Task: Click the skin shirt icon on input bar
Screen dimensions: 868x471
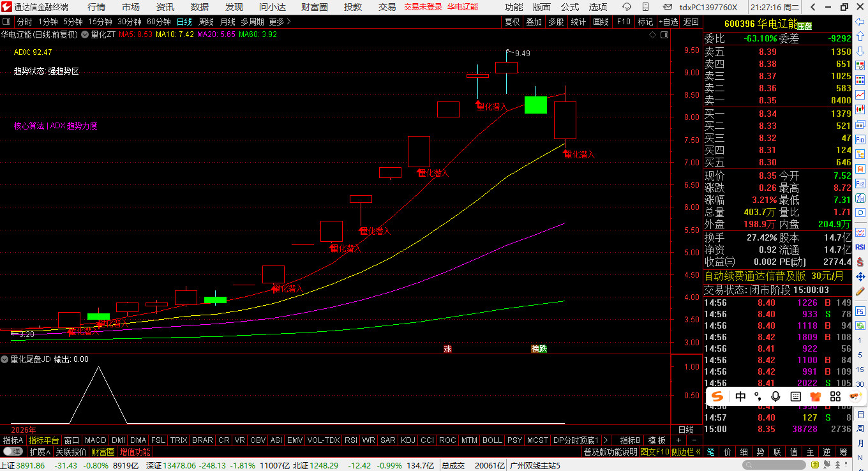Action: 815,396
